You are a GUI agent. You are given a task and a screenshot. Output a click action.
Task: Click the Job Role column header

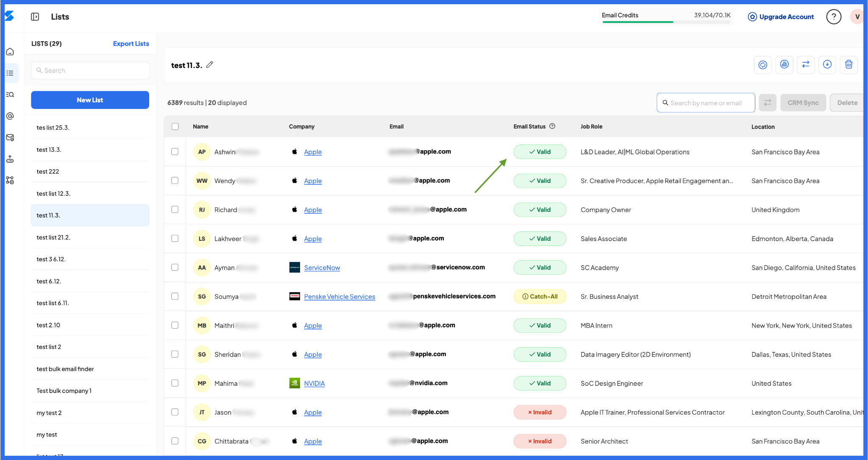tap(591, 126)
